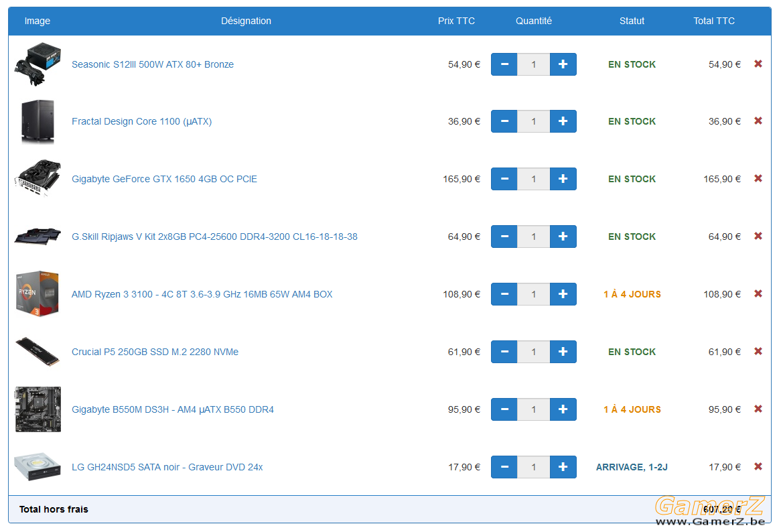This screenshot has height=532, width=779.
Task: Delete AMD Ryzen 3 3100 from cart
Action: click(758, 293)
